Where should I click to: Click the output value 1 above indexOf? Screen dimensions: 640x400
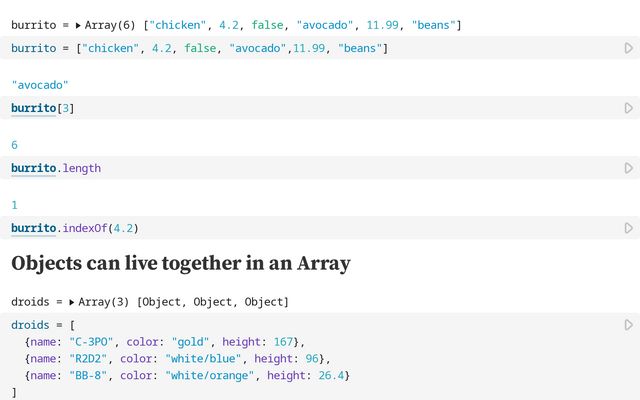[14, 205]
